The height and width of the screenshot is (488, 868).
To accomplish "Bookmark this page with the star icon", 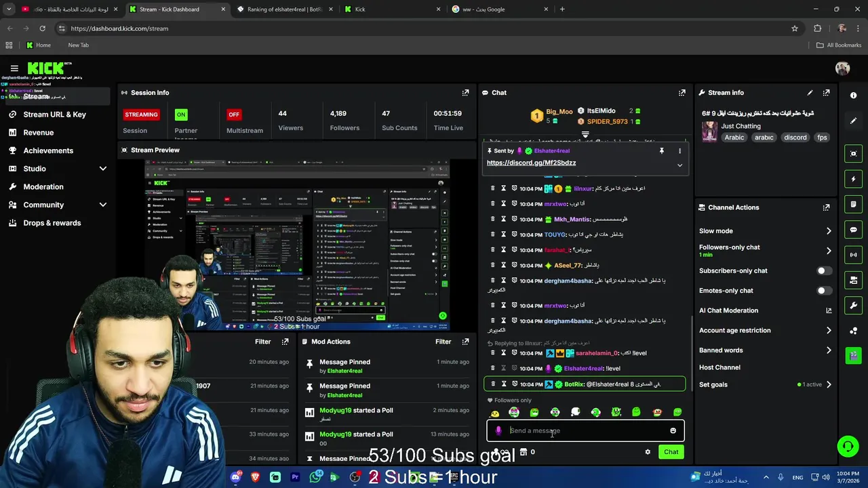I will [795, 28].
